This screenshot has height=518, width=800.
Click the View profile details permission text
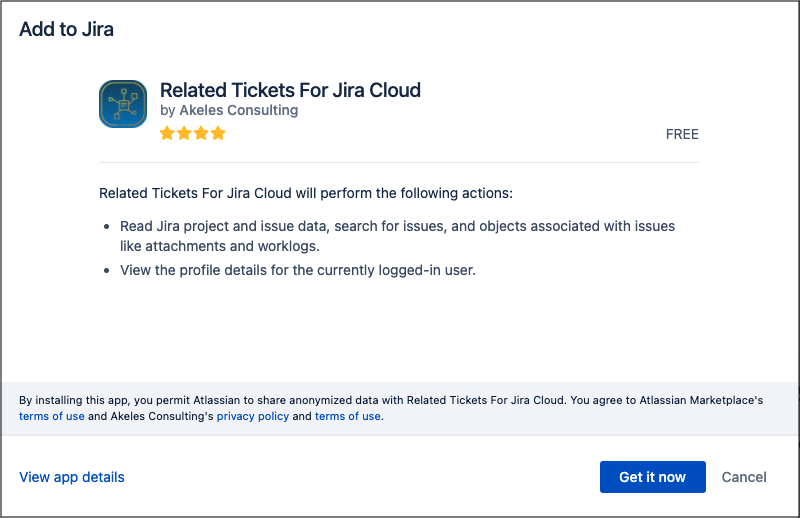[297, 270]
